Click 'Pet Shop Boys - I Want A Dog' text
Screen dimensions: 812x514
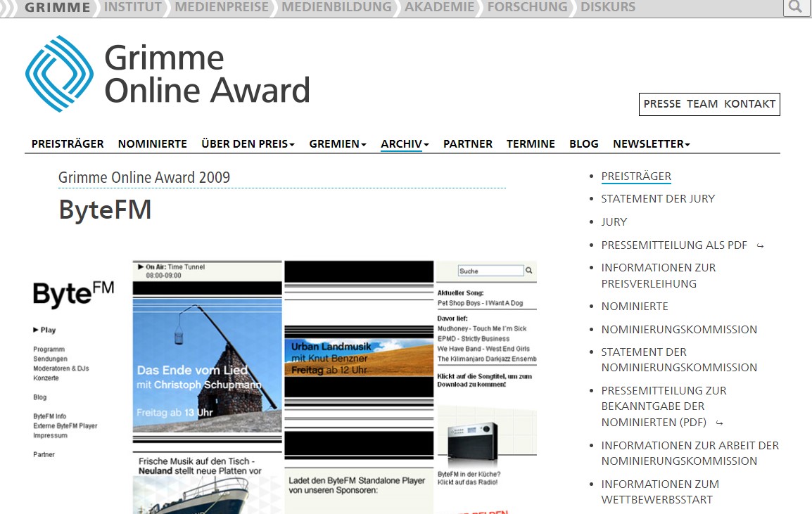480,303
